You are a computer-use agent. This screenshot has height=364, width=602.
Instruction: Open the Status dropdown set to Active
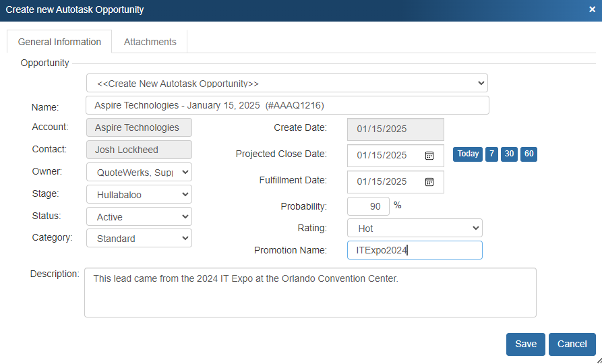click(139, 217)
